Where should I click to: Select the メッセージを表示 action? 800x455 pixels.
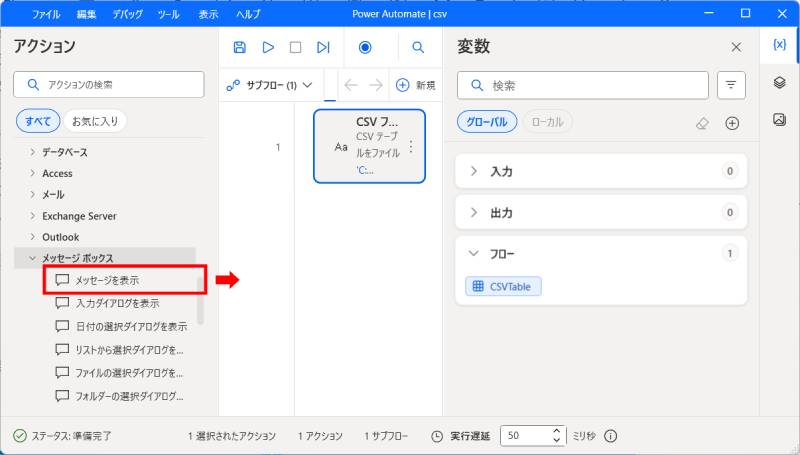(107, 280)
